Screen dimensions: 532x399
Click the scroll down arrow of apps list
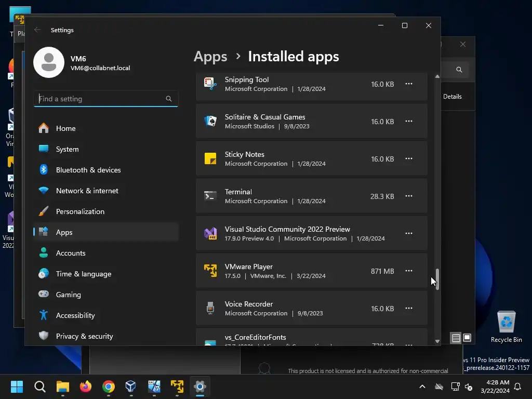(x=437, y=341)
